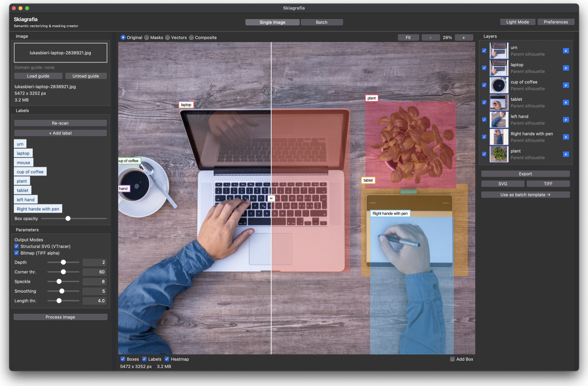Click the P badge on the cup of coffee layer
Viewport: 588px width, 386px height.
565,85
